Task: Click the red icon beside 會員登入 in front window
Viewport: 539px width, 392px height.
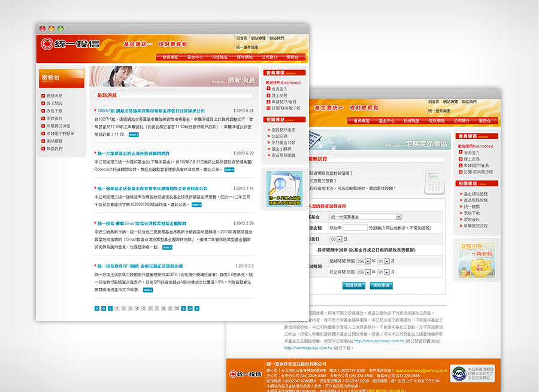Action: (268, 89)
